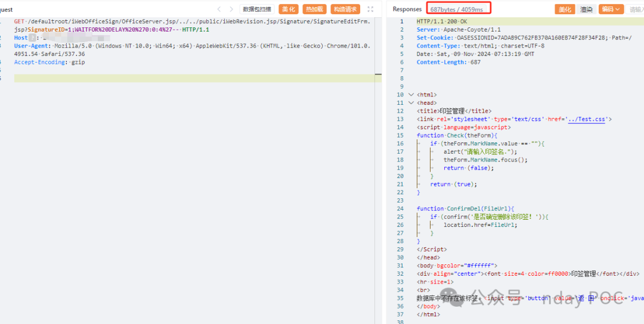This screenshot has height=324, width=644.
Task: Open the ../Test.css link
Action: pos(587,119)
